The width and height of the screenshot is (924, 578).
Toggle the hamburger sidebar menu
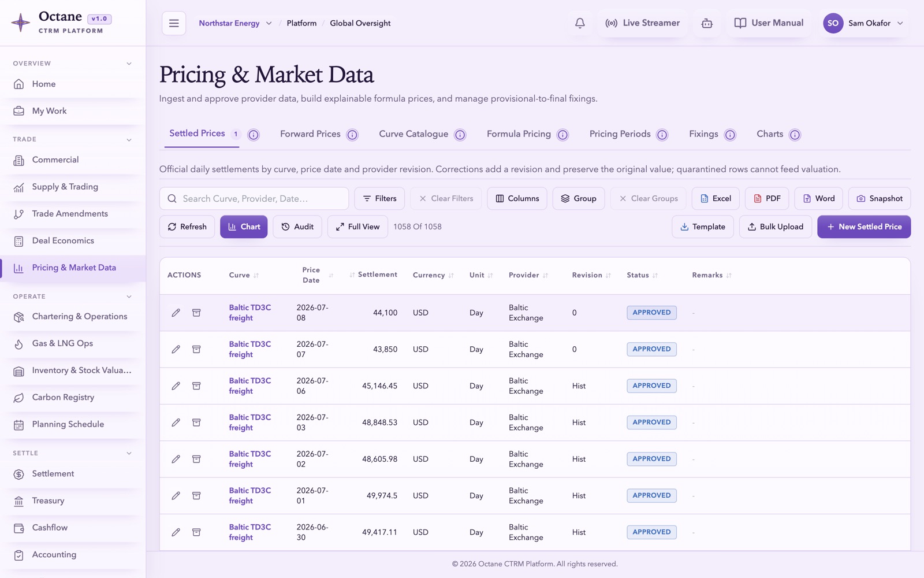click(174, 23)
